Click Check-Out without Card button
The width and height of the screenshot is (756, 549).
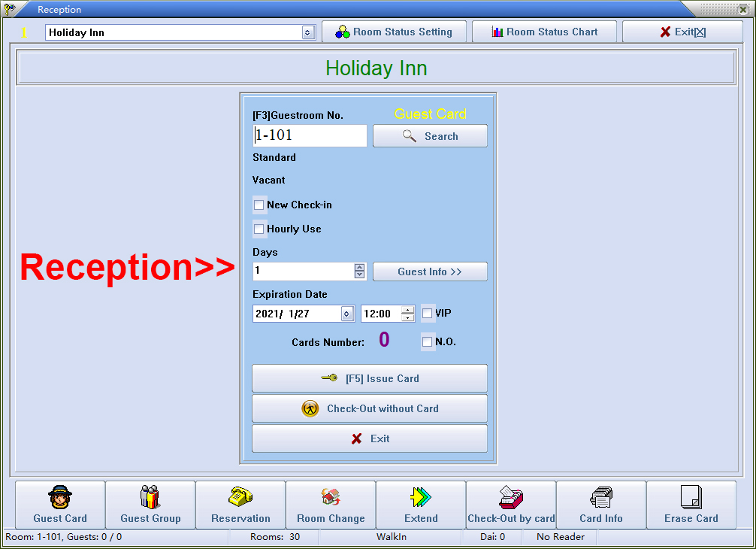(x=370, y=408)
